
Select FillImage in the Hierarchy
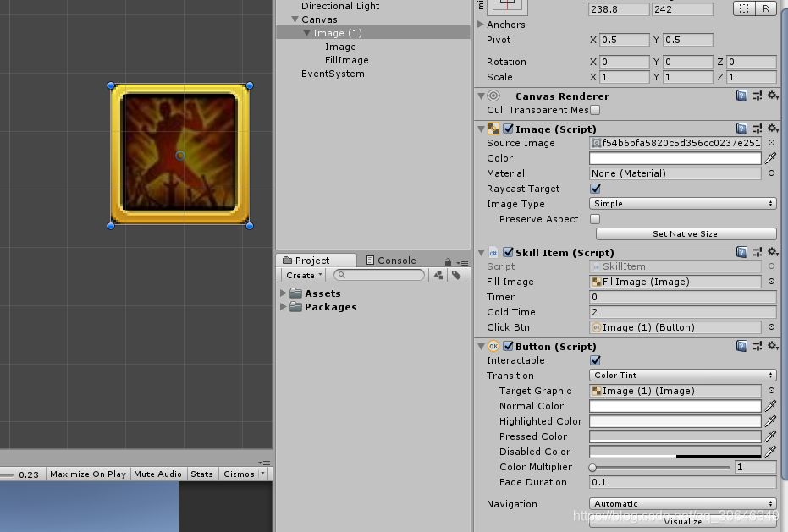pyautogui.click(x=347, y=60)
